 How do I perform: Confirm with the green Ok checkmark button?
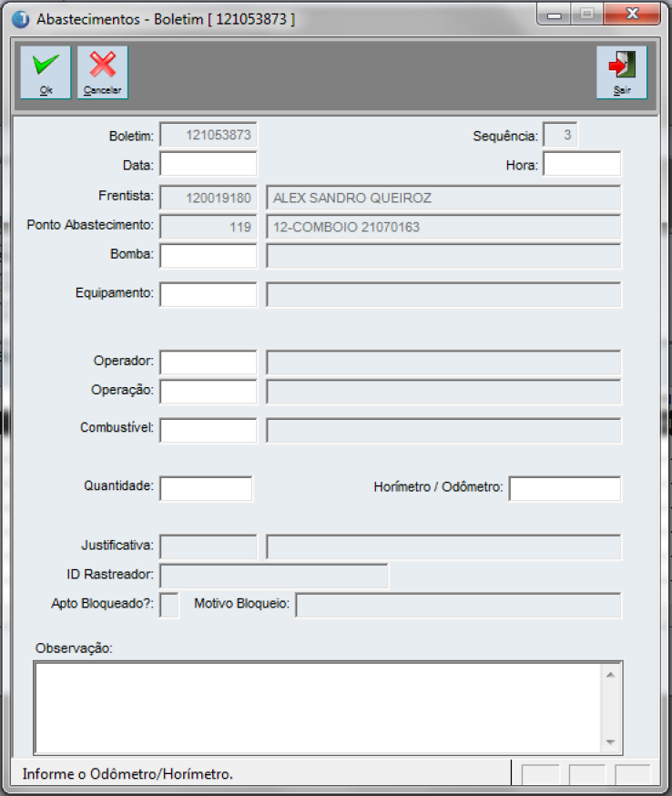pos(46,72)
